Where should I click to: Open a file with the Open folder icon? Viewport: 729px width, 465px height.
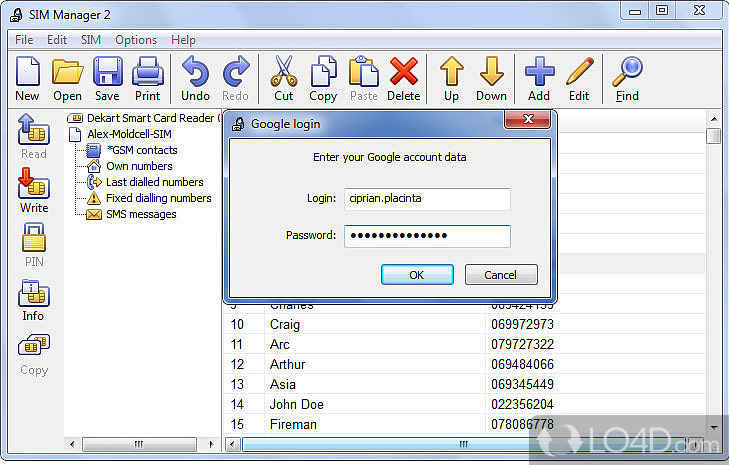67,79
